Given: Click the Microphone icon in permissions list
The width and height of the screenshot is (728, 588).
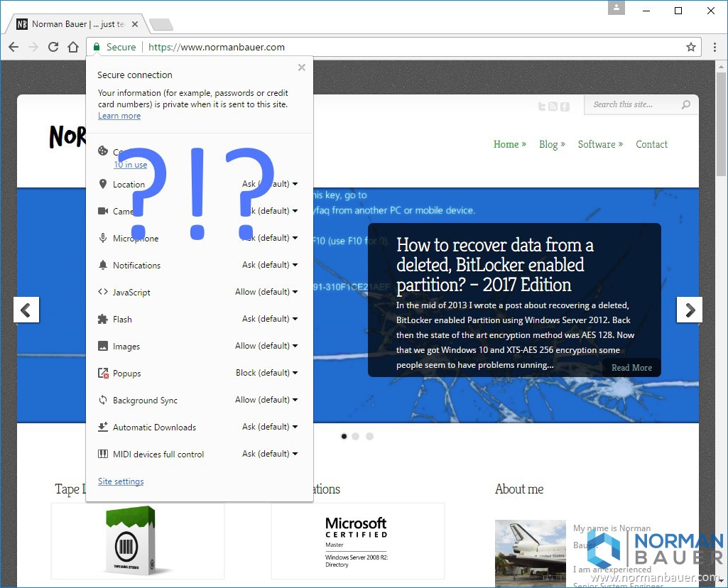Looking at the screenshot, I should click(103, 238).
